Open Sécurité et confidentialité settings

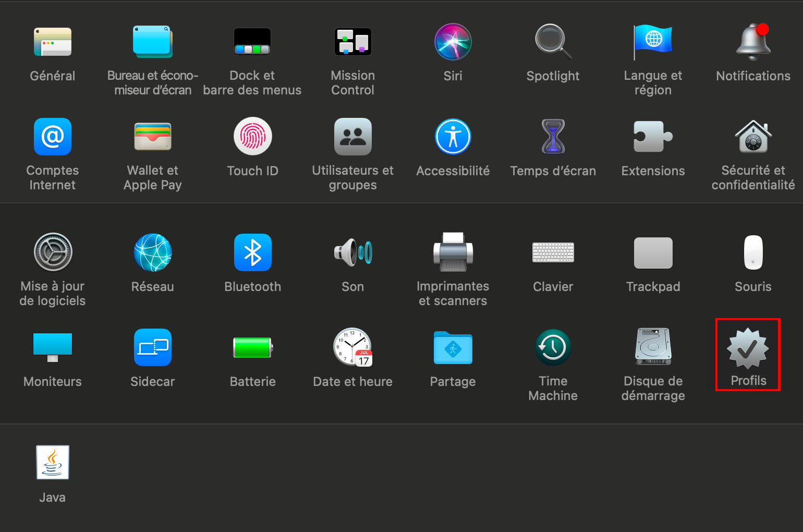(753, 137)
